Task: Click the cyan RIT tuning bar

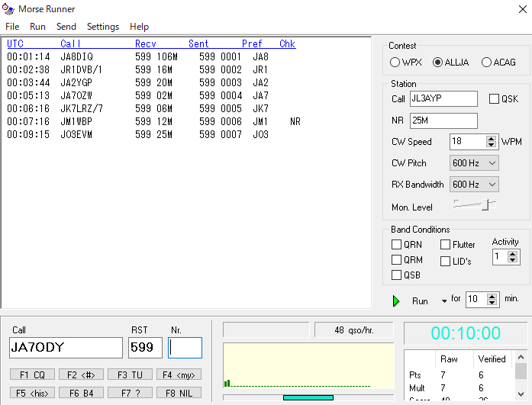Action: (308, 397)
